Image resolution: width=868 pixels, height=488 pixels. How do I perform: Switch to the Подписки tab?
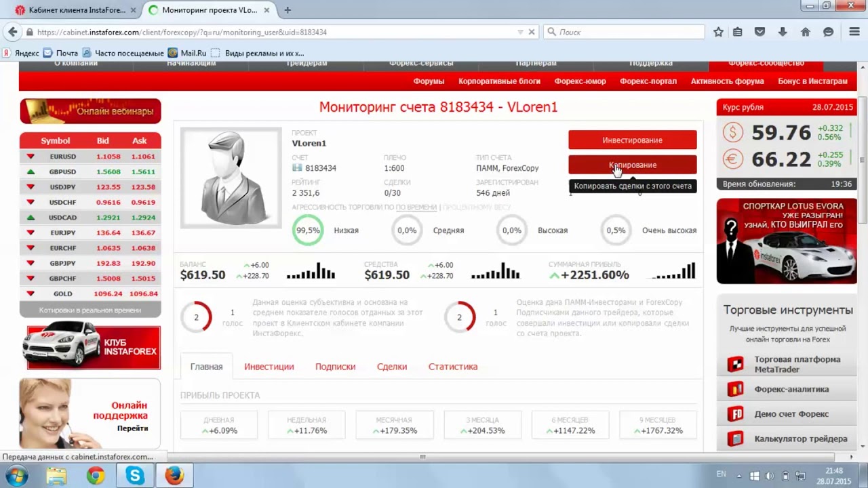[x=335, y=367]
